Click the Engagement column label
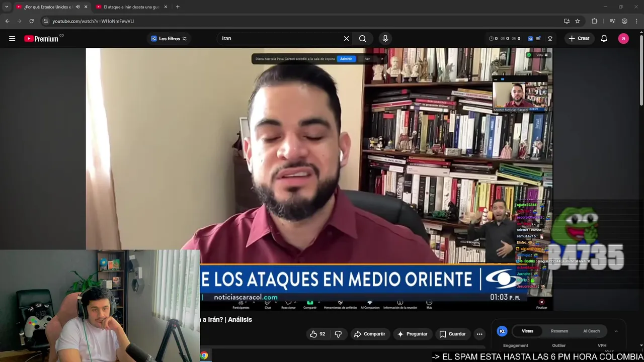Image resolution: width=644 pixels, height=362 pixels. click(x=516, y=345)
